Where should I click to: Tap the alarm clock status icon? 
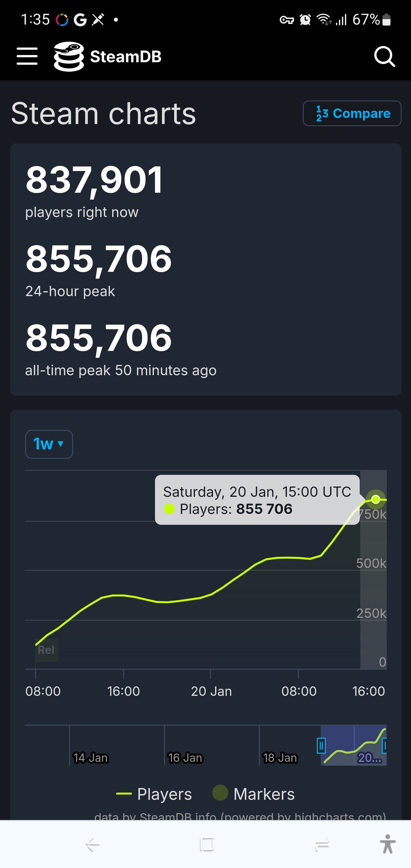pos(305,20)
